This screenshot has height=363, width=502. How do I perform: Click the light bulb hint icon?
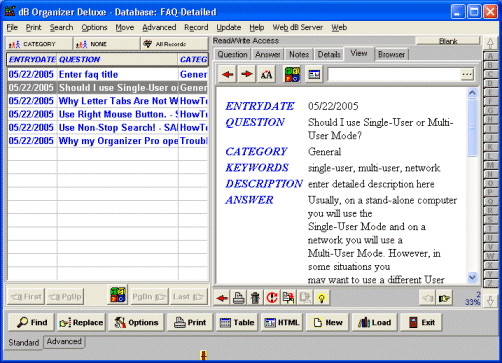[x=322, y=298]
